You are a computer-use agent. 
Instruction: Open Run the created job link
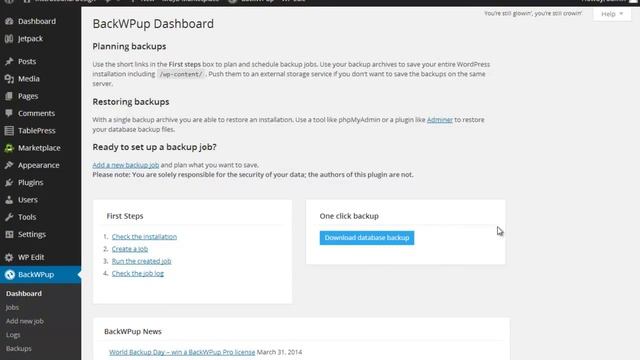coord(142,261)
